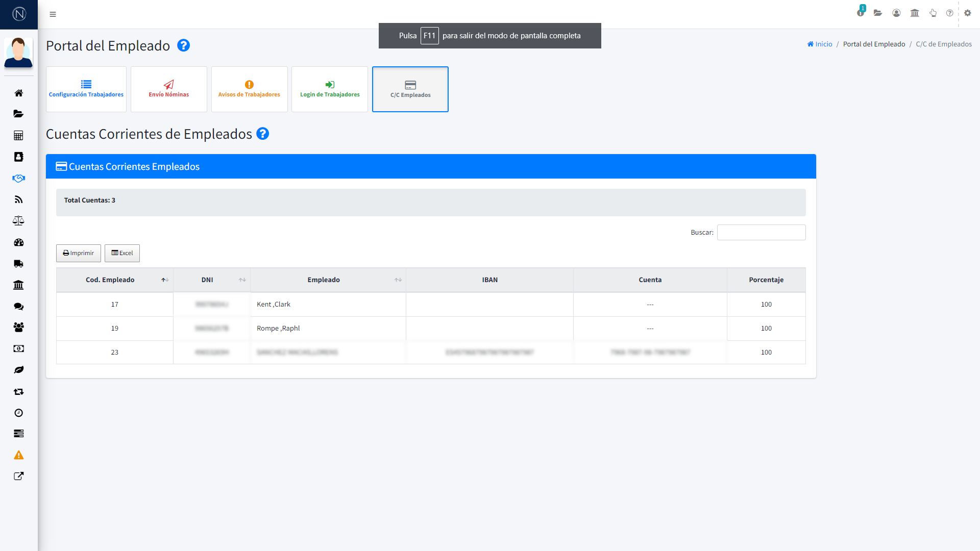Click the hamburger menu toggle icon
This screenshot has width=980, height=551.
coord(53,14)
